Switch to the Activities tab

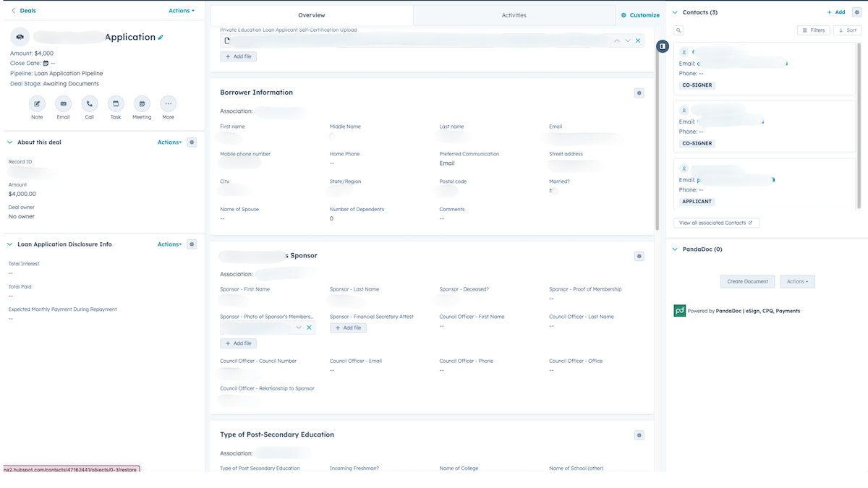[514, 15]
